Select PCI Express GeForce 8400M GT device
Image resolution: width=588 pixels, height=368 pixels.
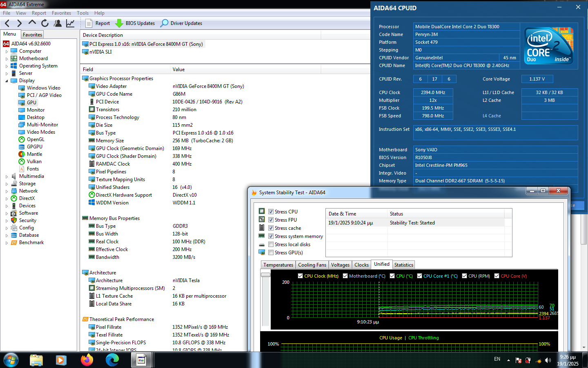143,44
